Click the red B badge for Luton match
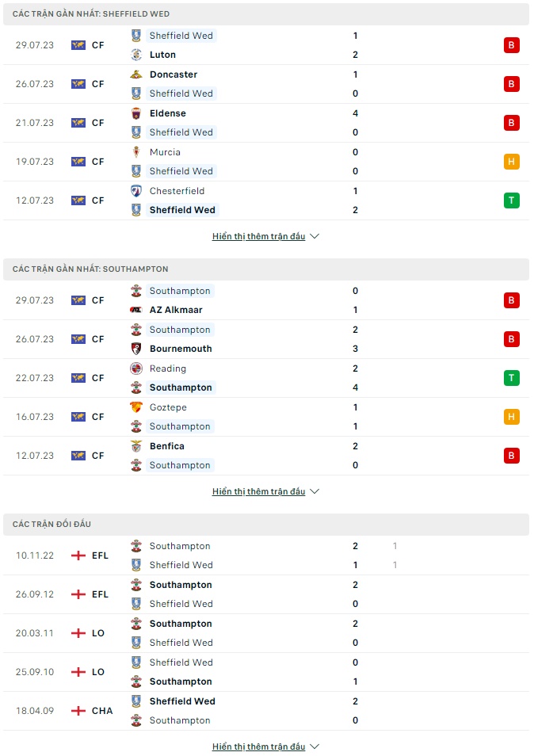Image resolution: width=534 pixels, height=756 pixels. [x=511, y=45]
